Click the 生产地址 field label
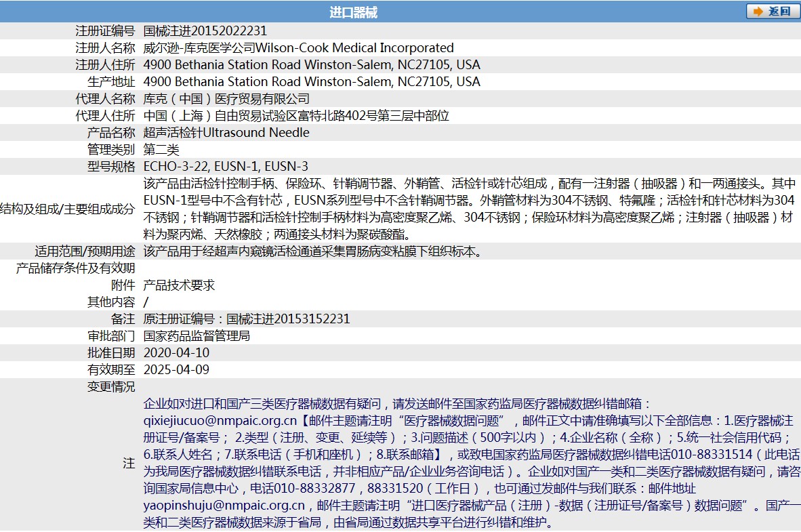This screenshot has height=532, width=801. [111, 82]
